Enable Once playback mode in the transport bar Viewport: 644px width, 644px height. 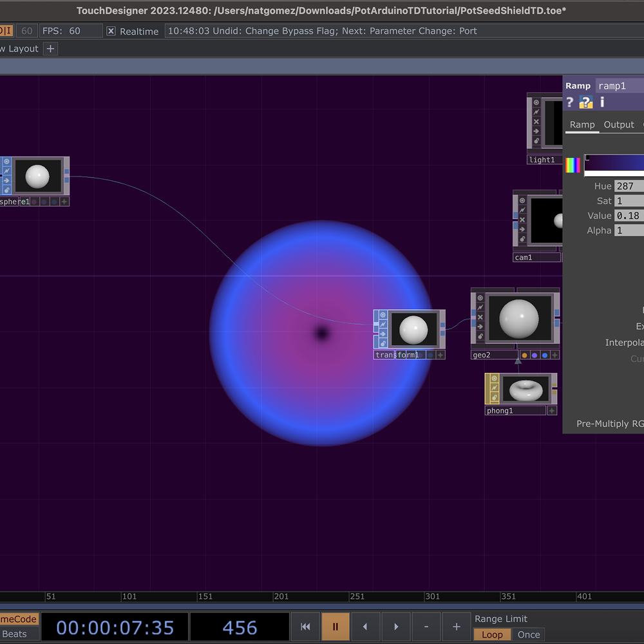tap(528, 634)
